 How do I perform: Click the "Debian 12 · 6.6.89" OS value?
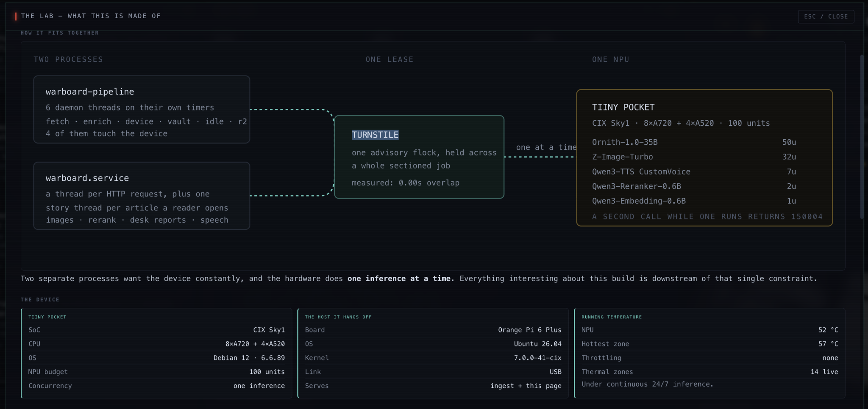pyautogui.click(x=249, y=358)
